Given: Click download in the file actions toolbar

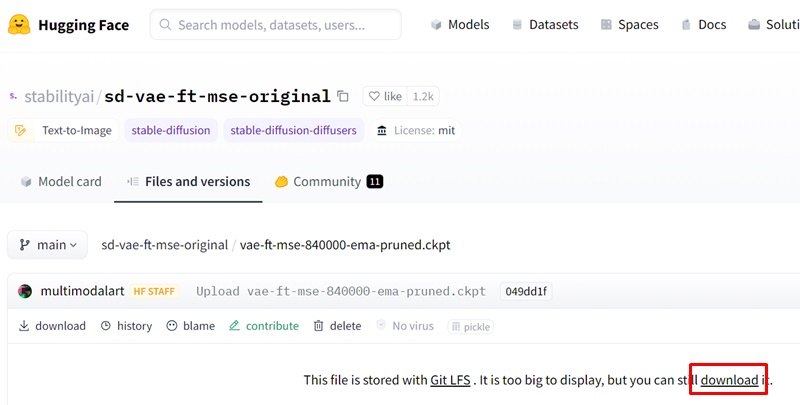Looking at the screenshot, I should pos(52,326).
